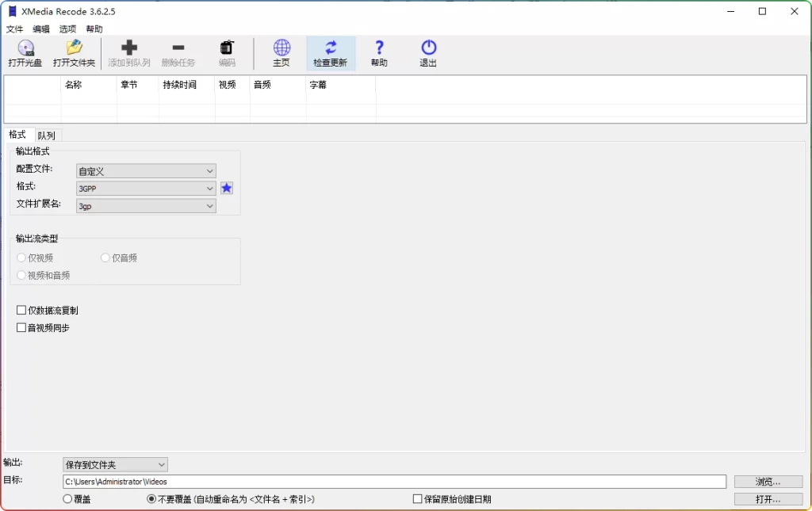Viewport: 812px width, 511px height.
Task: Click the 打开… button
Action: 767,499
